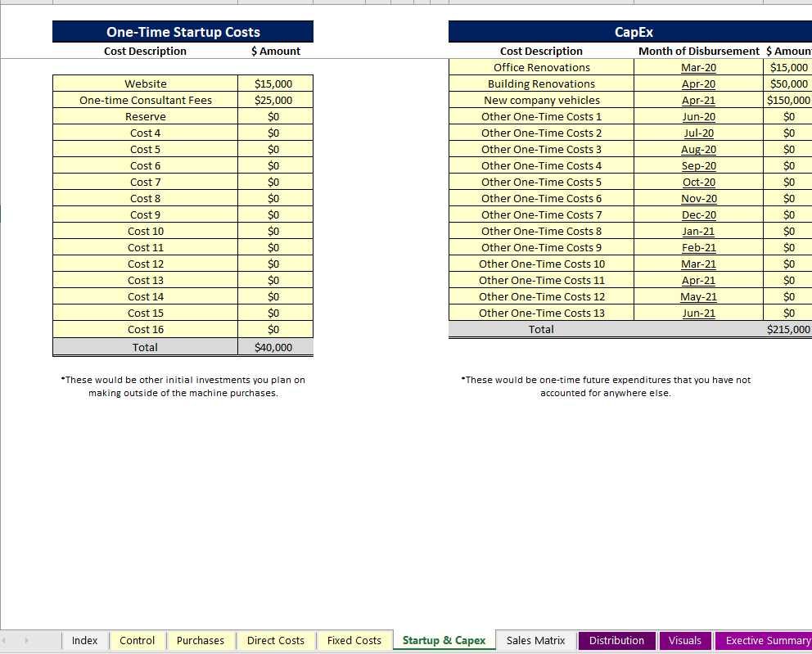Click the startup costs $ Amount header
The height and width of the screenshot is (654, 812).
coord(276,51)
